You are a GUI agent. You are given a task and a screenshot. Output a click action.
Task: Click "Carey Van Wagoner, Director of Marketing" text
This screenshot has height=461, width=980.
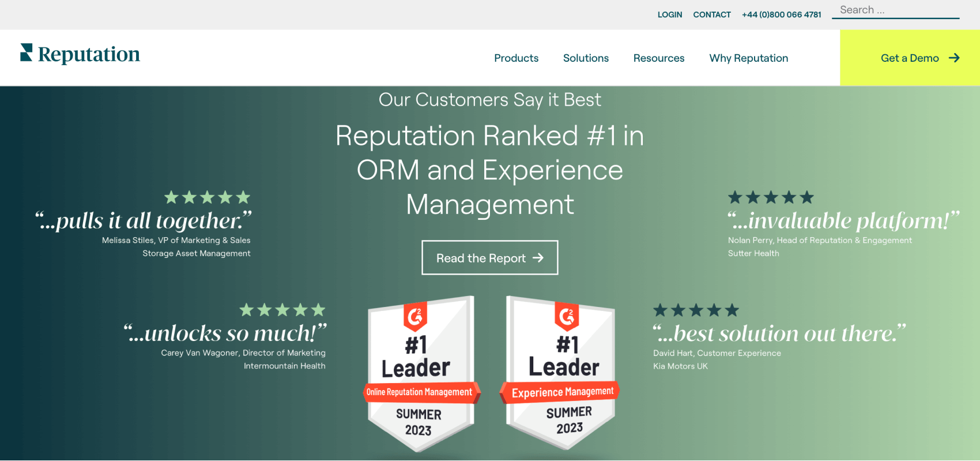(243, 353)
